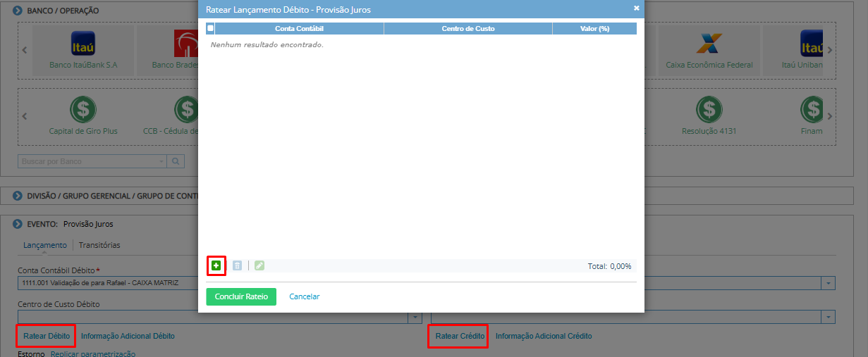This screenshot has height=357, width=868.
Task: Select the Caixa Econômica Federal logo
Action: click(709, 44)
